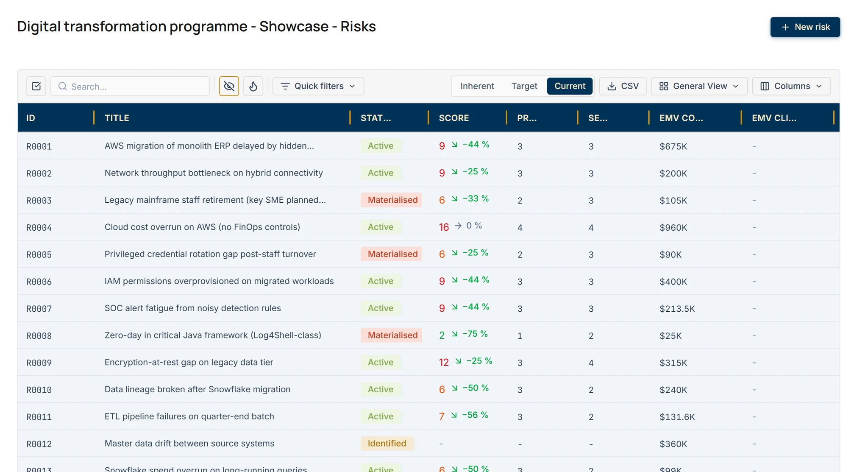Screen dimensions: 868x472
Task: Focus the Search input field
Action: 131,86
